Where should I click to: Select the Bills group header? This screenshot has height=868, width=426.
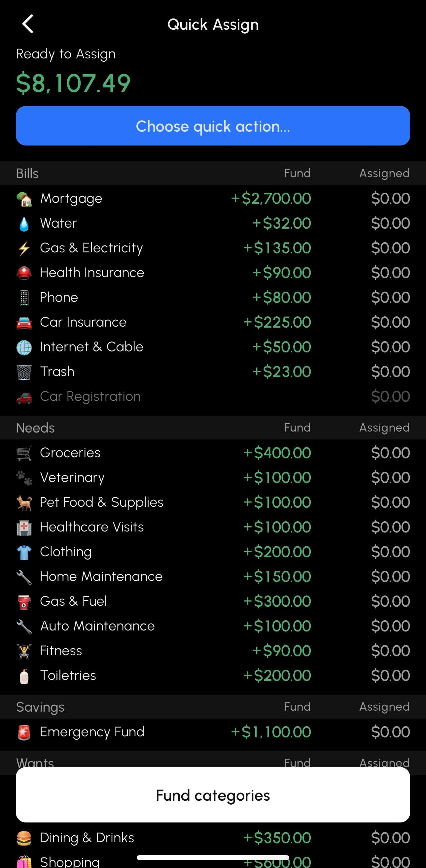tap(28, 174)
